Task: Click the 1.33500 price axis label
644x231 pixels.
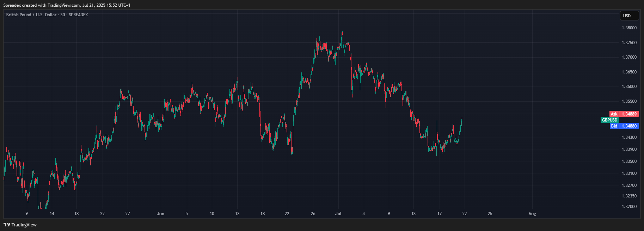Action: point(629,161)
